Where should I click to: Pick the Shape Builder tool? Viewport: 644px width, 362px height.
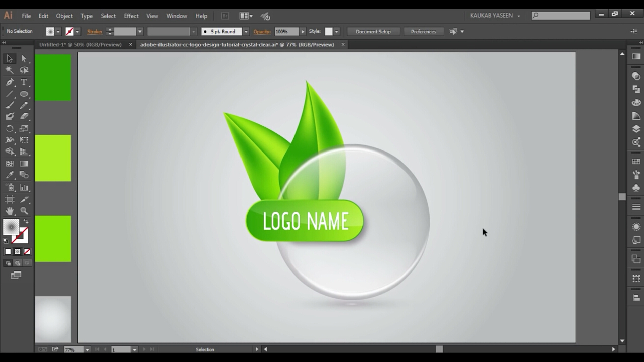pos(10,152)
